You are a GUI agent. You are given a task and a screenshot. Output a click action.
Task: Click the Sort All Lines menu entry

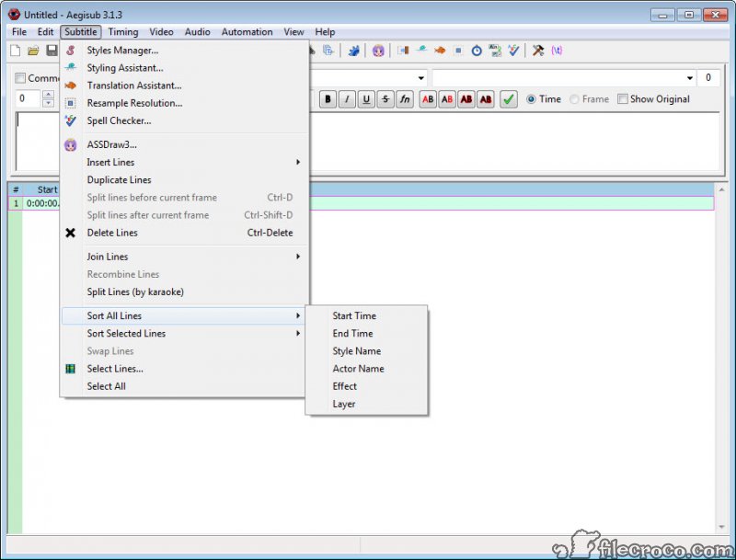(x=182, y=315)
